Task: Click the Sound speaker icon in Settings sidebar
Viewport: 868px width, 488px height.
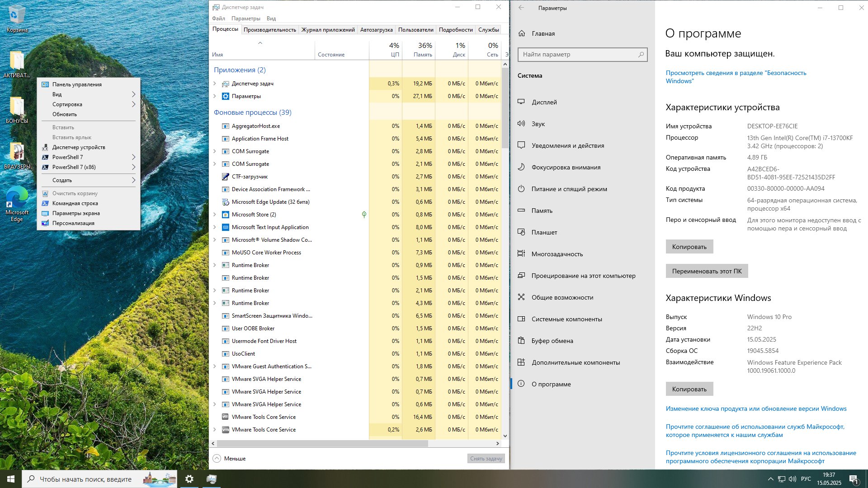Action: pos(521,124)
